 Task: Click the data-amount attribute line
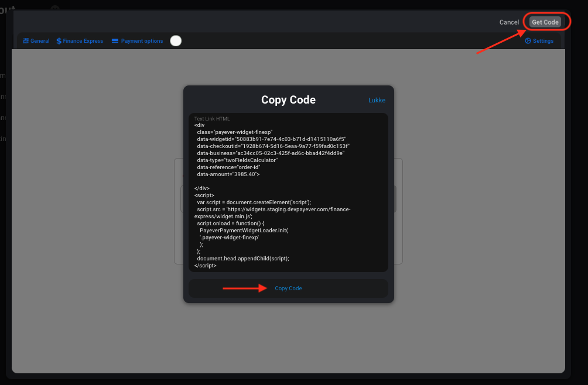click(x=228, y=174)
